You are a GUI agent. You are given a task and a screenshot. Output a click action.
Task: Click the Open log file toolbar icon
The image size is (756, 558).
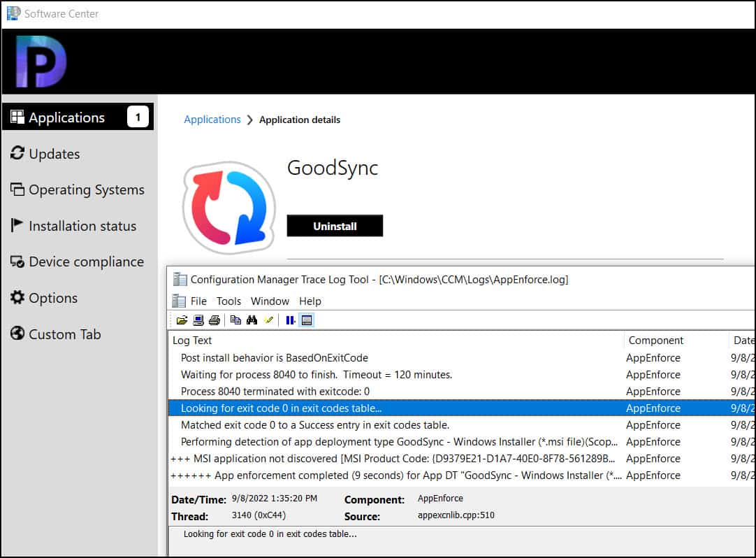182,320
